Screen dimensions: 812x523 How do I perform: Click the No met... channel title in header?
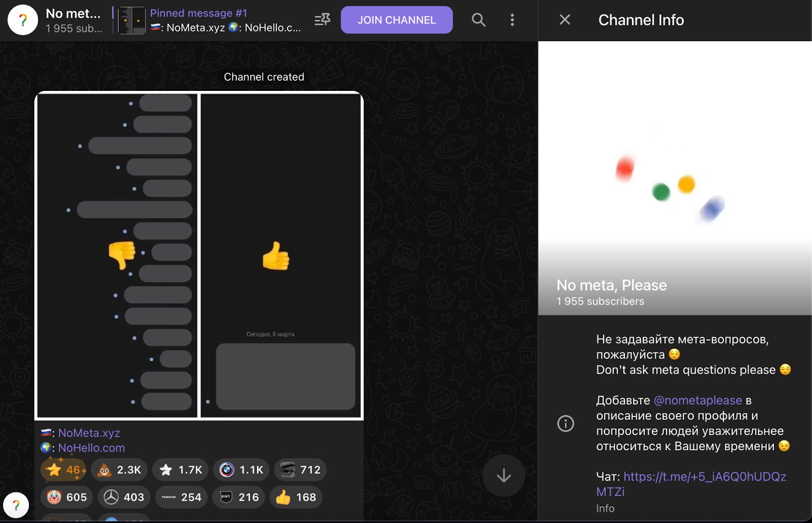[x=73, y=13]
